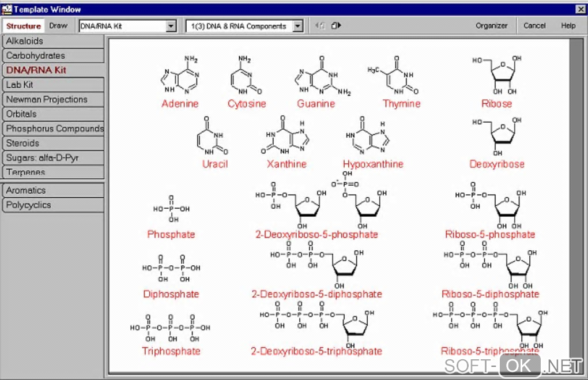The height and width of the screenshot is (380, 588).
Task: Select the 2-Deoxyriboso-5-triphosphate template
Action: click(316, 329)
